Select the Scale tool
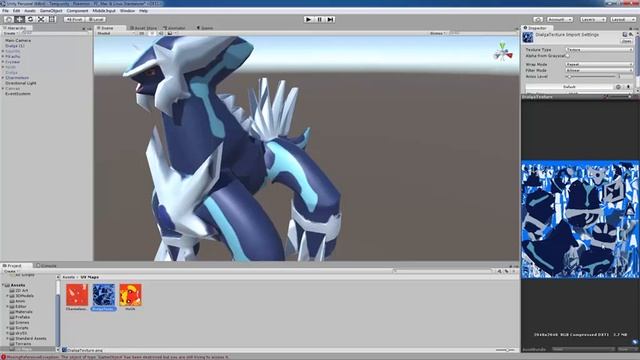This screenshot has width=640, height=360. [41, 19]
